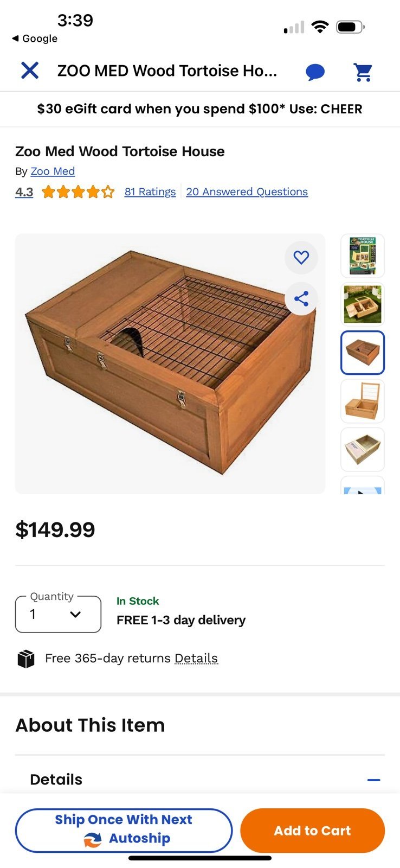Choose Ship Once With Next Autoship
The height and width of the screenshot is (868, 400).
click(x=124, y=831)
